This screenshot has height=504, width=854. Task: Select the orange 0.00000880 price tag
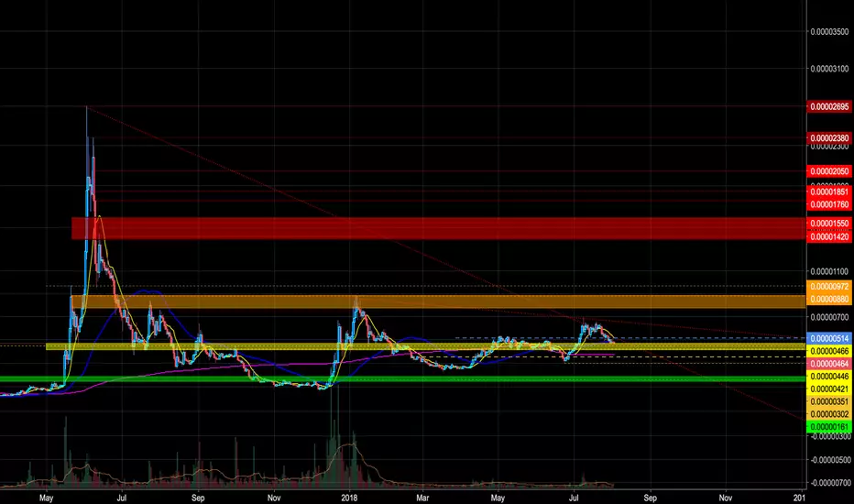(829, 299)
